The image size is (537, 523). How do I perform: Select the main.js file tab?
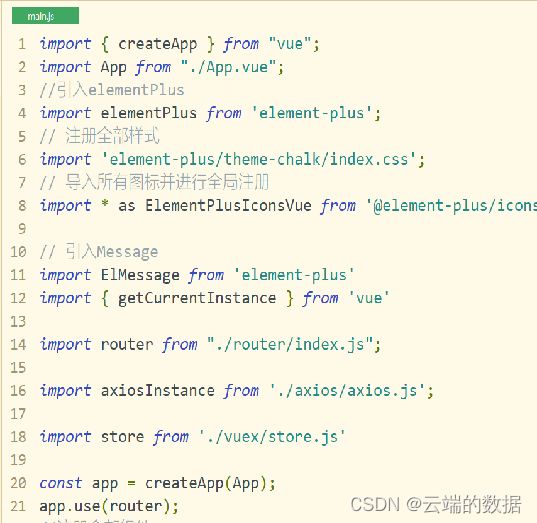(x=45, y=16)
